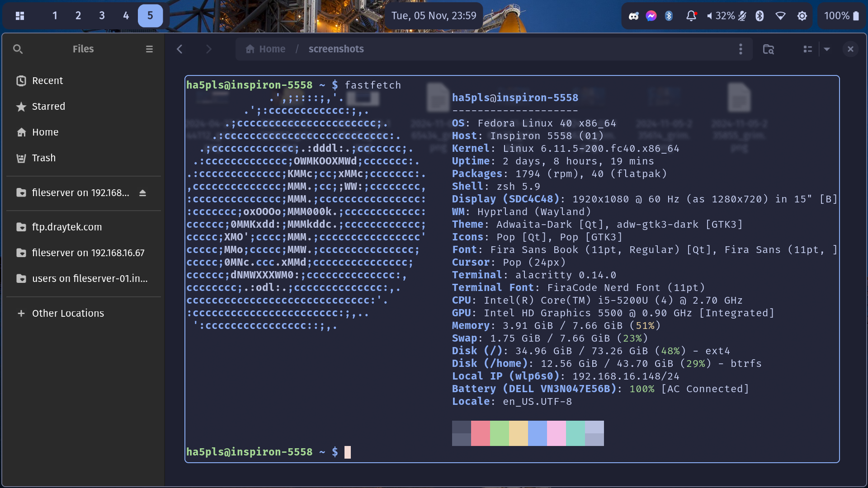
Task: Open the Discord tray icon
Action: click(633, 16)
